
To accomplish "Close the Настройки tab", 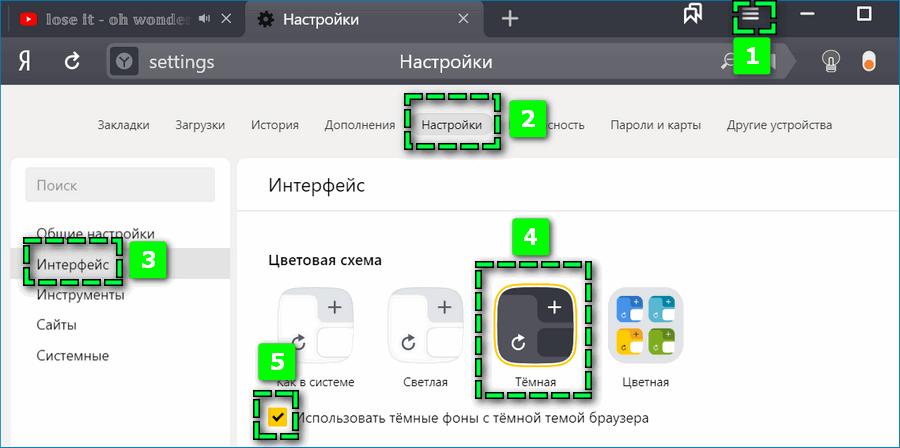I will coord(463,19).
